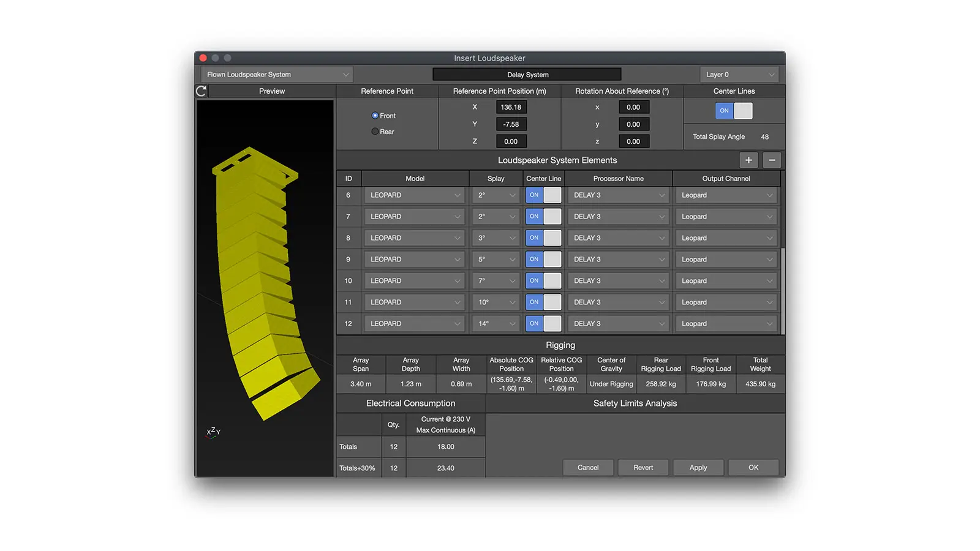This screenshot has height=551, width=980.
Task: Click the X reference position field
Action: [511, 107]
